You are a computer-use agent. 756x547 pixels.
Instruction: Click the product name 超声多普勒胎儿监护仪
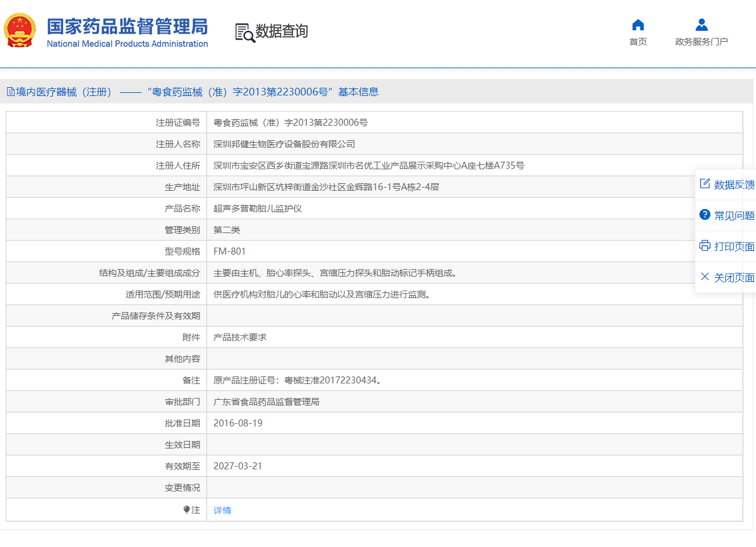(258, 208)
